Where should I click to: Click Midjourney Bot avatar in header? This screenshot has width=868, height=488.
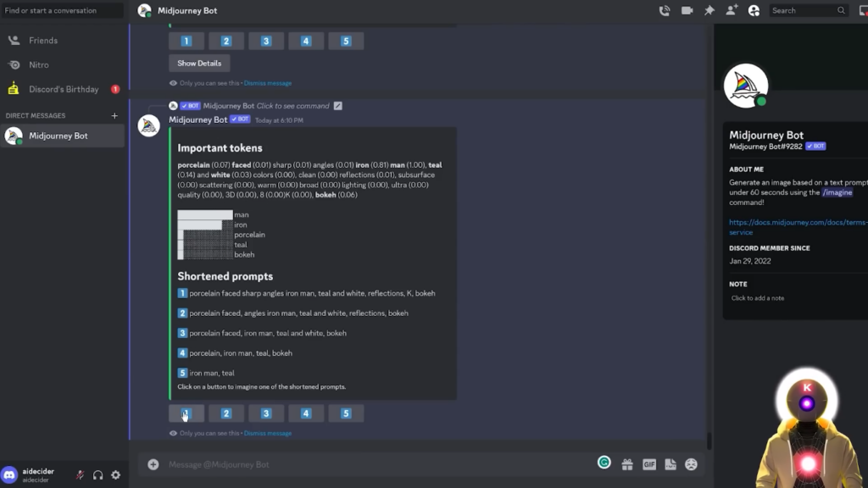tap(144, 10)
